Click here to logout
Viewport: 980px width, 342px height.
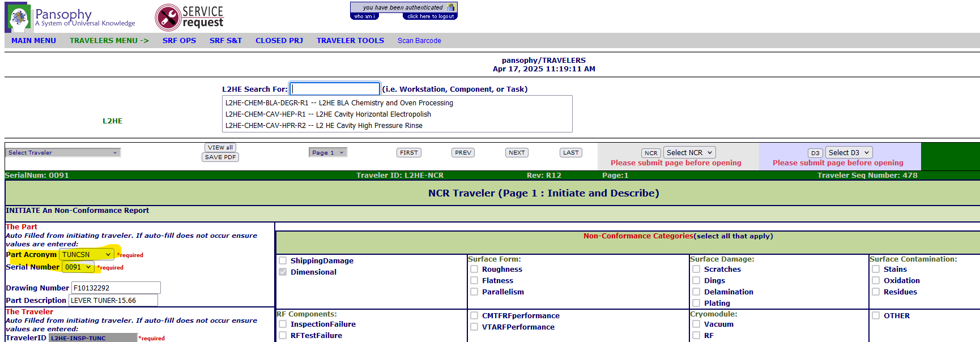430,16
